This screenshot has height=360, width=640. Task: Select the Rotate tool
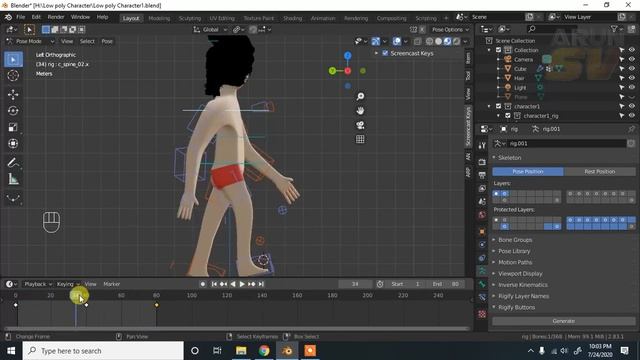13,111
